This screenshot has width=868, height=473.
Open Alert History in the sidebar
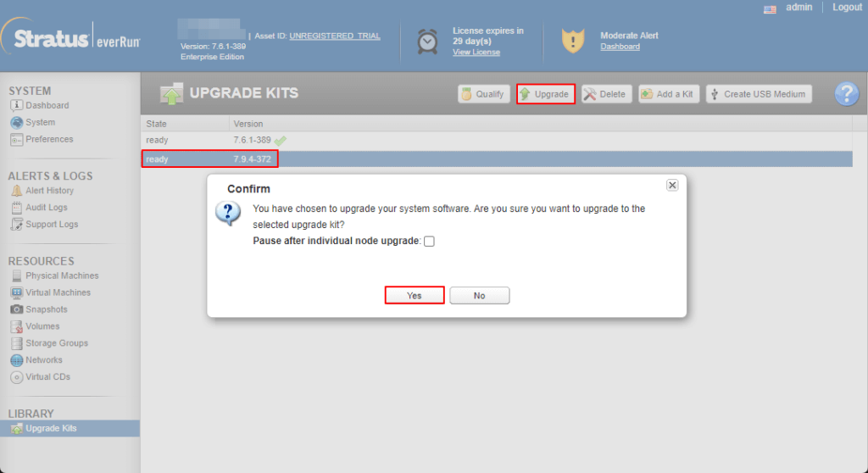point(42,191)
